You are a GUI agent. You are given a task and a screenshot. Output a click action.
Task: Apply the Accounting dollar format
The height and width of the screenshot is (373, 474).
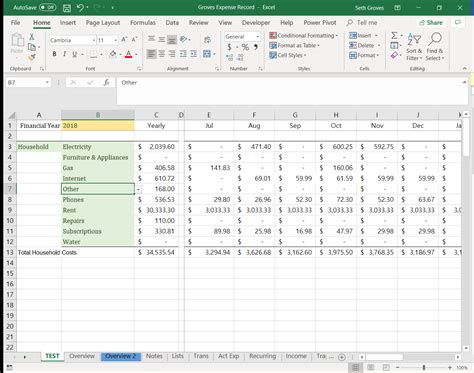click(x=229, y=47)
